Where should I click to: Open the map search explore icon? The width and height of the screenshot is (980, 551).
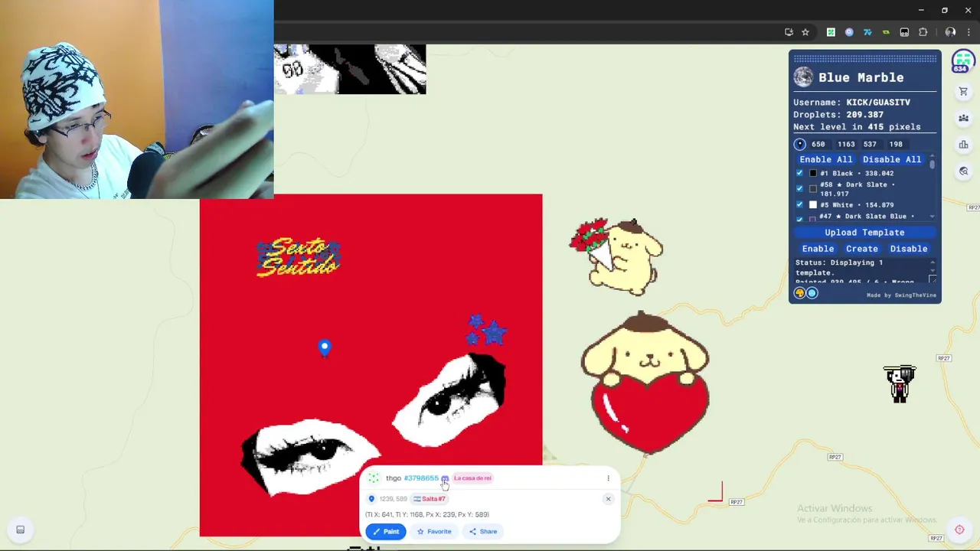click(x=963, y=171)
